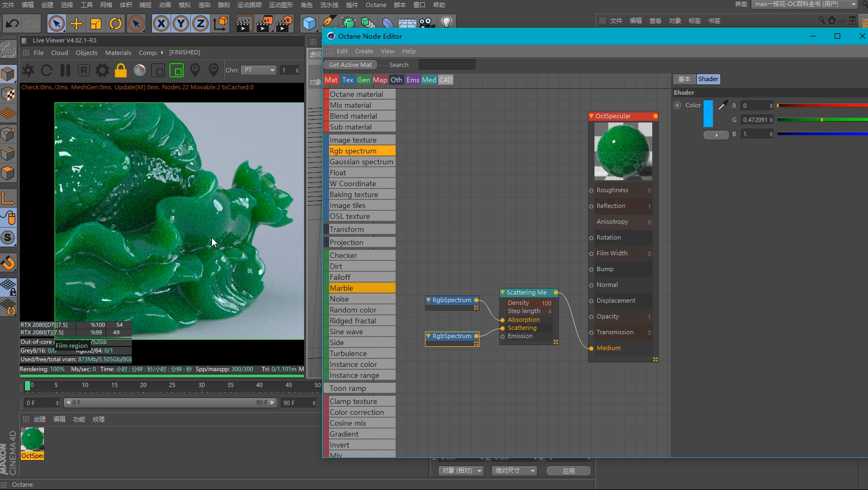The height and width of the screenshot is (490, 868).
Task: Click the blue Cube primitive icon
Action: [x=309, y=23]
